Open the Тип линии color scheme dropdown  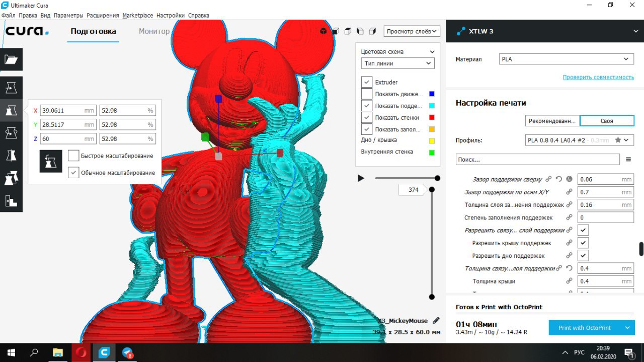pyautogui.click(x=397, y=63)
